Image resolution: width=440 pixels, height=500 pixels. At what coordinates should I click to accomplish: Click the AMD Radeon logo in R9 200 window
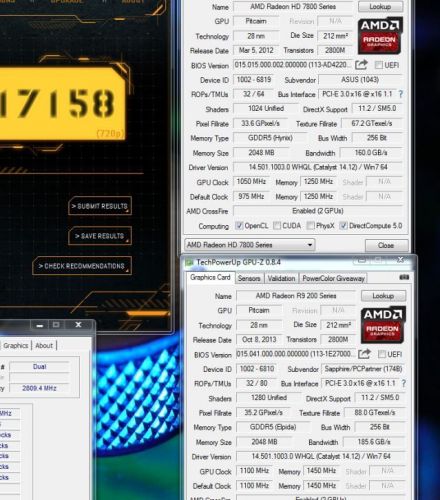(383, 325)
